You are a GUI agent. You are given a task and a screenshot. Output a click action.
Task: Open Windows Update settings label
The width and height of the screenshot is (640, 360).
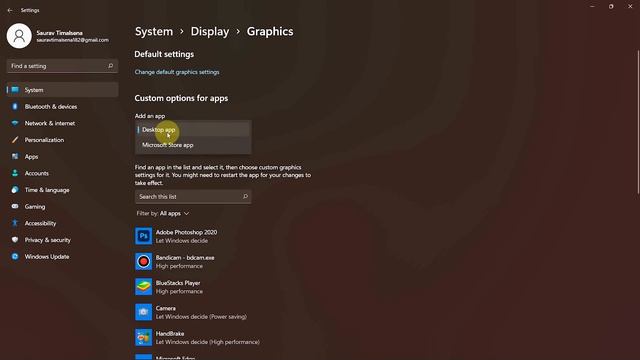coord(47,257)
